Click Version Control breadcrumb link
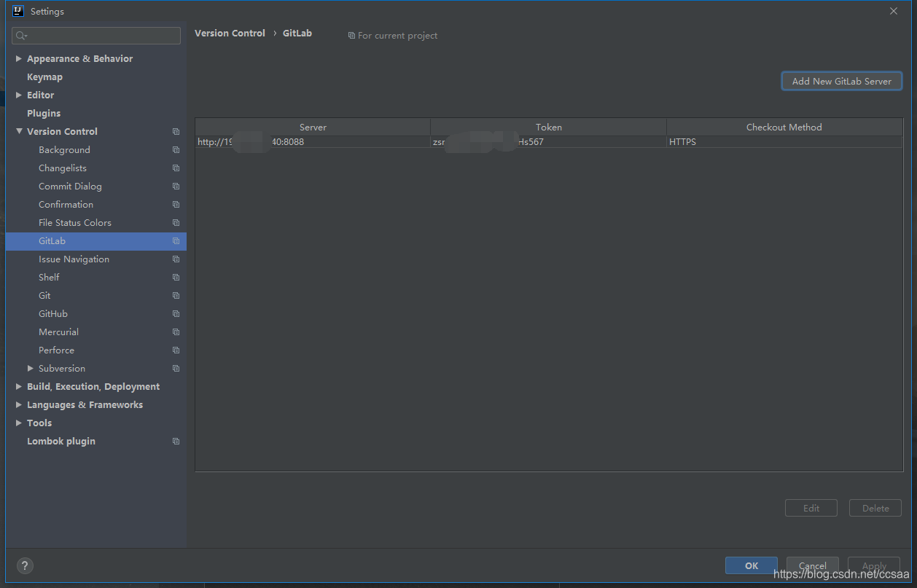This screenshot has height=588, width=917. [230, 34]
